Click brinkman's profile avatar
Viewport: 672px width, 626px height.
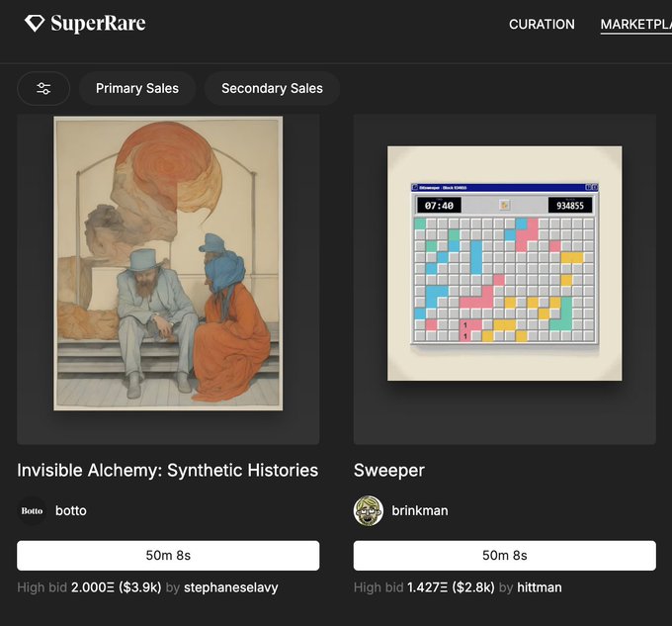369,511
